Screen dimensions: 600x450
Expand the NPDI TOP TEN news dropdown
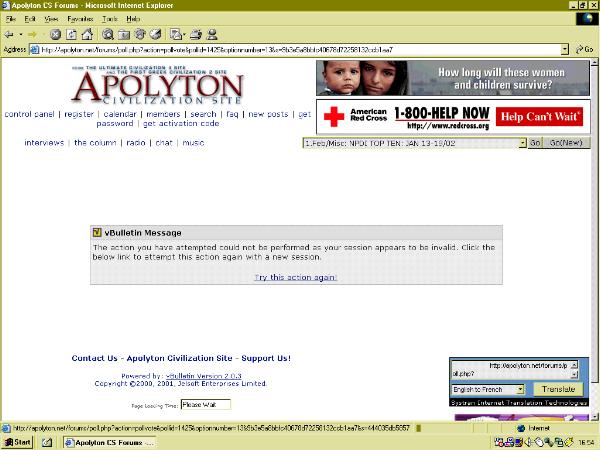522,143
